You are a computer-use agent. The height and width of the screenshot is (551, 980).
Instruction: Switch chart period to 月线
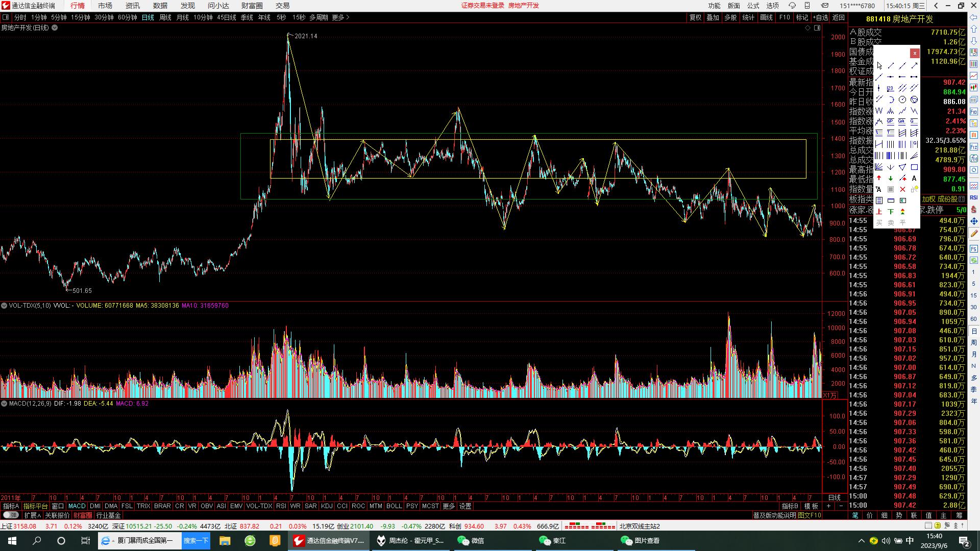[x=183, y=17]
